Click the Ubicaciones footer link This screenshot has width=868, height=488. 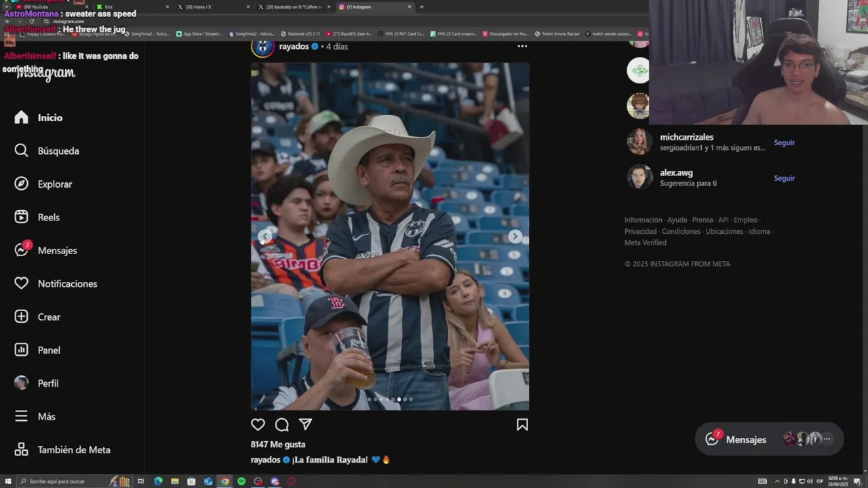[x=724, y=231]
